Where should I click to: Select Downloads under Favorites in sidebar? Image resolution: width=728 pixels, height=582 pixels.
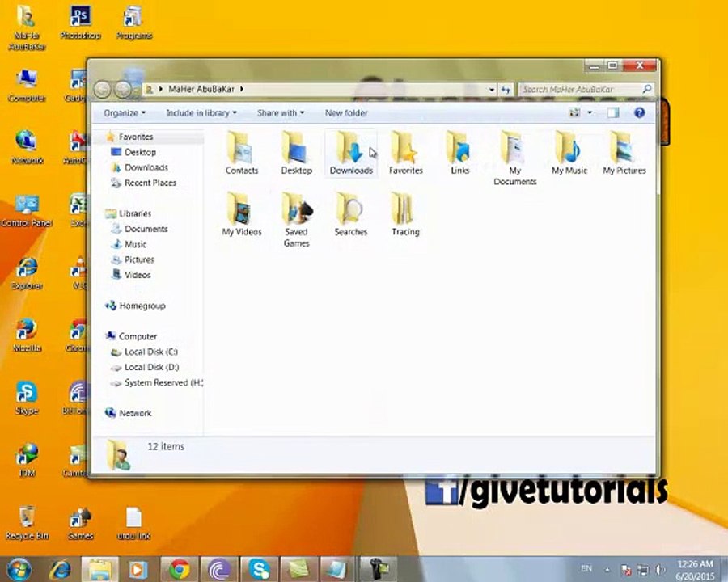(x=146, y=167)
